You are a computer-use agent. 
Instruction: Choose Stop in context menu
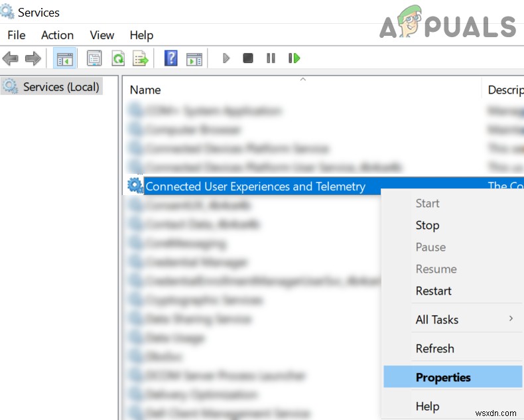[x=453, y=226]
